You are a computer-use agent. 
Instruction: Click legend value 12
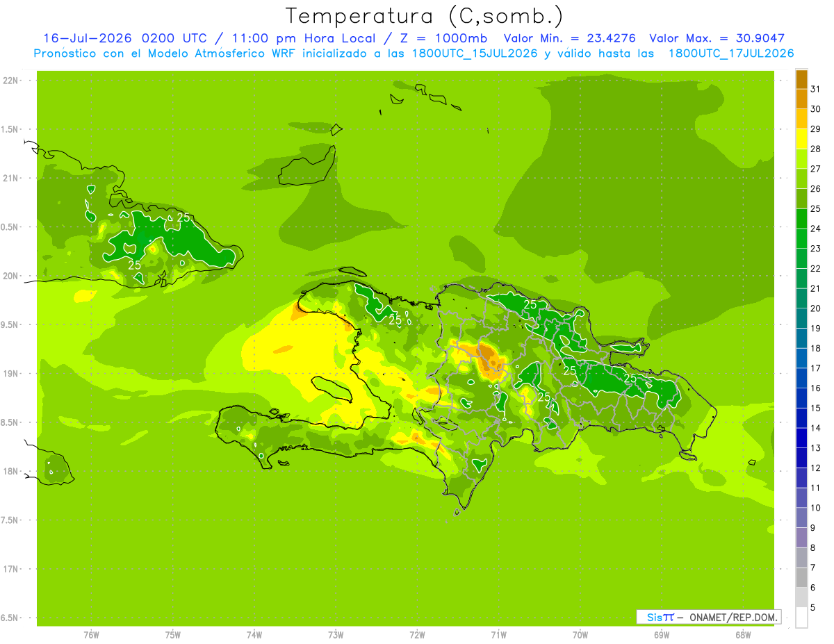pos(815,468)
